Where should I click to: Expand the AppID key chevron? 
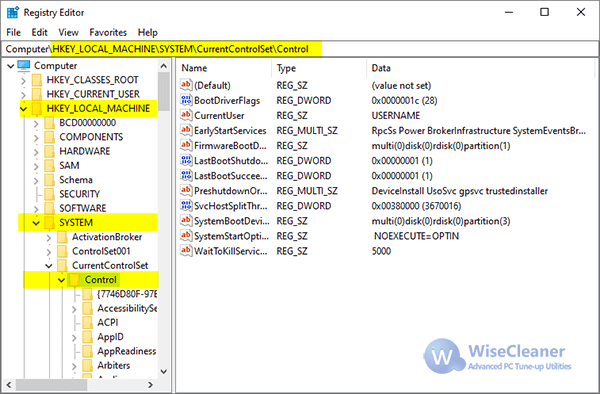point(74,338)
